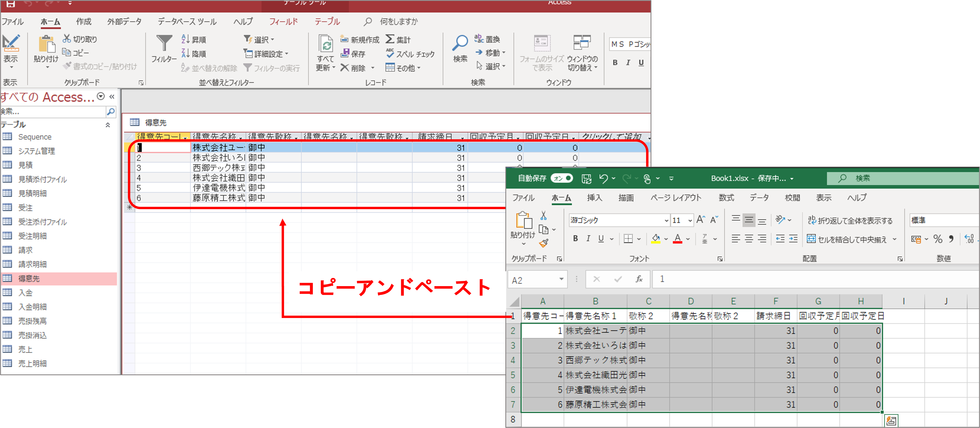This screenshot has height=428, width=980.
Task: Click New record (新規作成) in Access
Action: 360,40
